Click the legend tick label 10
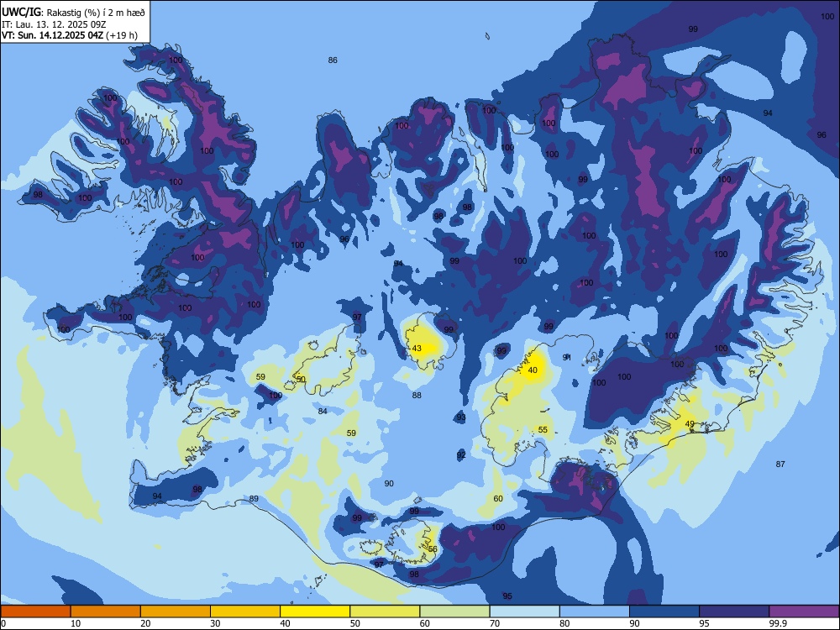The image size is (840, 630). click(x=76, y=623)
